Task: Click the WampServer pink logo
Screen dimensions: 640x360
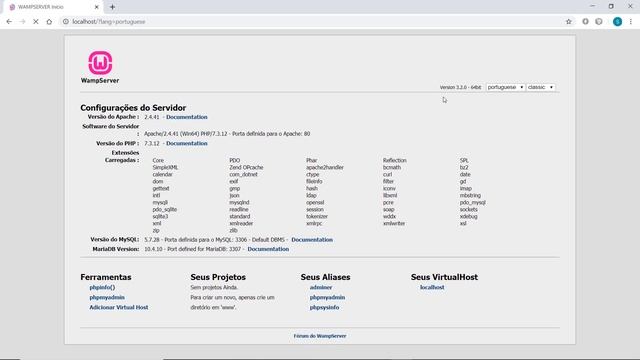Action: (x=100, y=62)
